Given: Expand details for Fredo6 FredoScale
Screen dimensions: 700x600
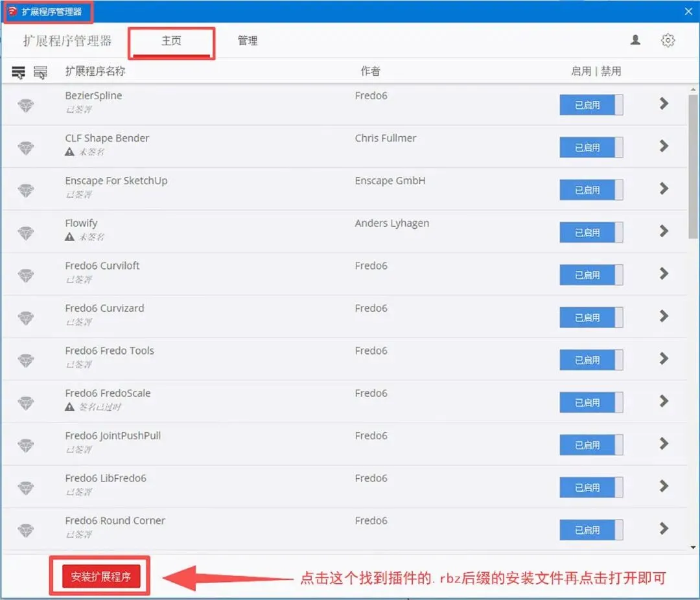Looking at the screenshot, I should (x=664, y=401).
